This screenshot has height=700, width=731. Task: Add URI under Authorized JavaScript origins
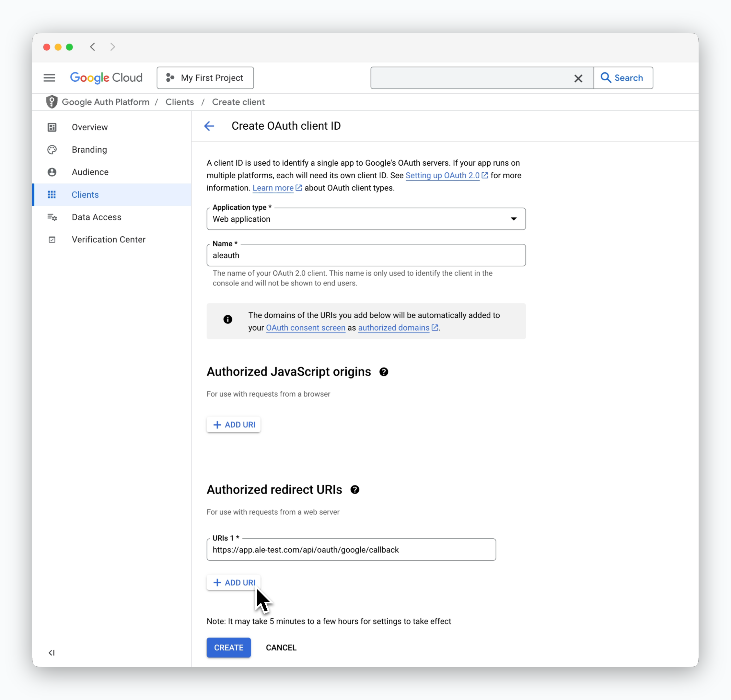coord(234,425)
